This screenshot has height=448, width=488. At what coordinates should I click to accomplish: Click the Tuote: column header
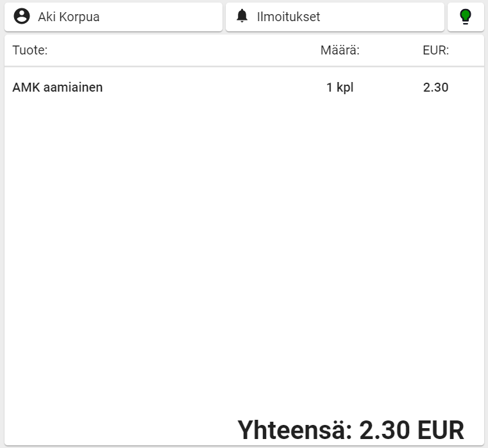click(x=30, y=51)
